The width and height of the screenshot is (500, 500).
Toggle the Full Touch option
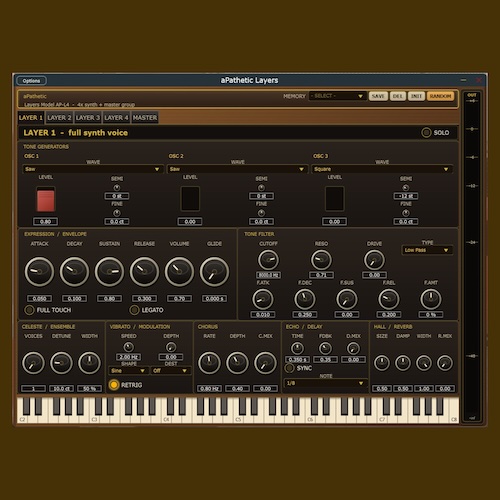[x=29, y=310]
